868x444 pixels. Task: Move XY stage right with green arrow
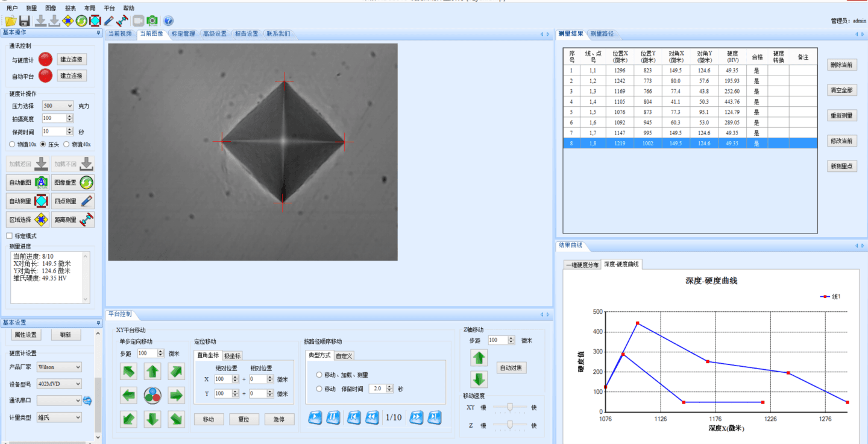point(176,396)
